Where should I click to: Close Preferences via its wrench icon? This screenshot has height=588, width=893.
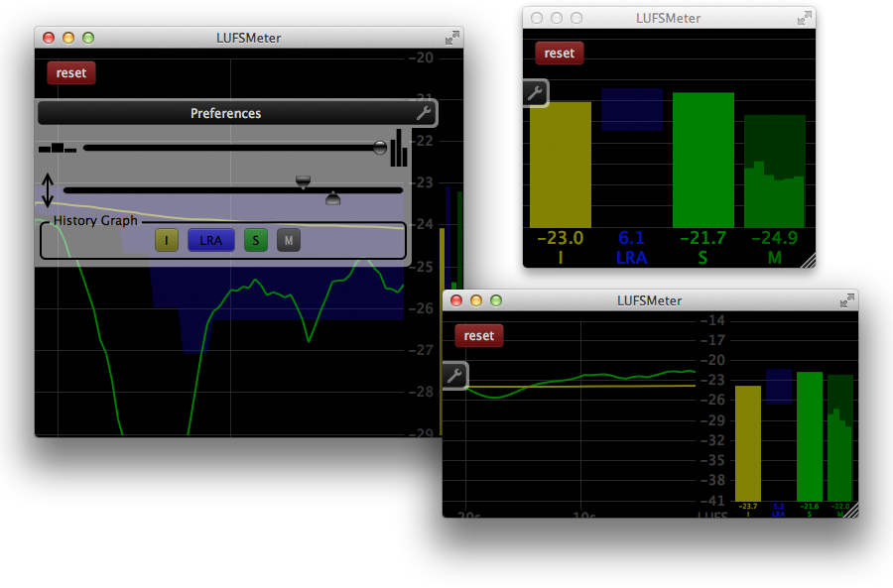[x=423, y=113]
